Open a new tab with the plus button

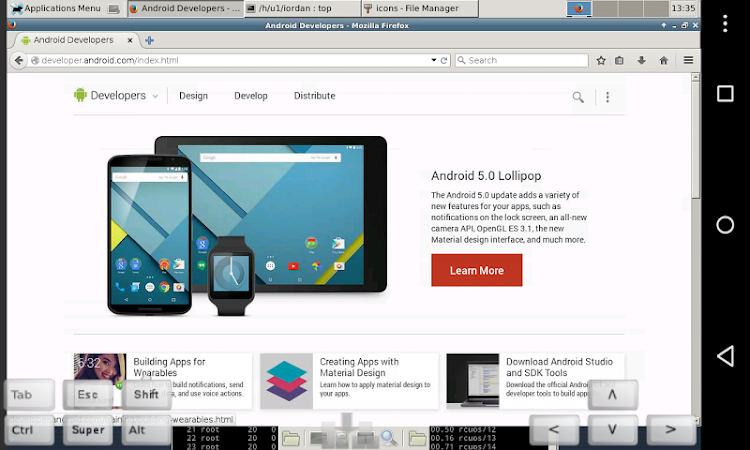click(149, 41)
